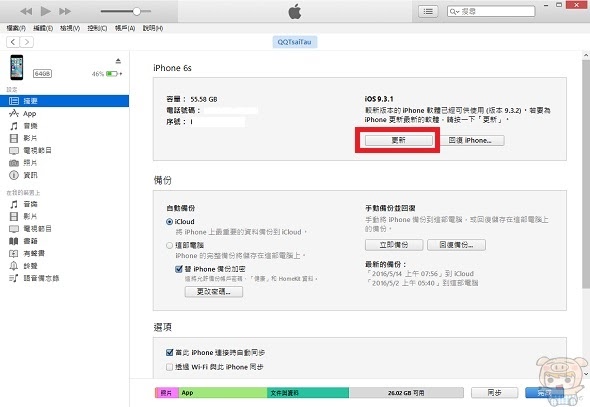Screen dimensions: 590x407
Task: Click the 同步 sync button
Action: (494, 393)
